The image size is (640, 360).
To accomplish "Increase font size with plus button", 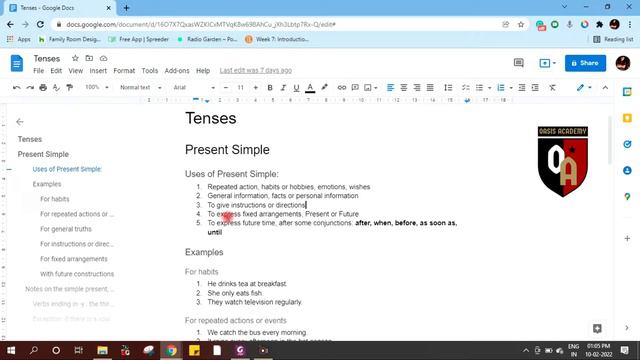I will pyautogui.click(x=256, y=87).
